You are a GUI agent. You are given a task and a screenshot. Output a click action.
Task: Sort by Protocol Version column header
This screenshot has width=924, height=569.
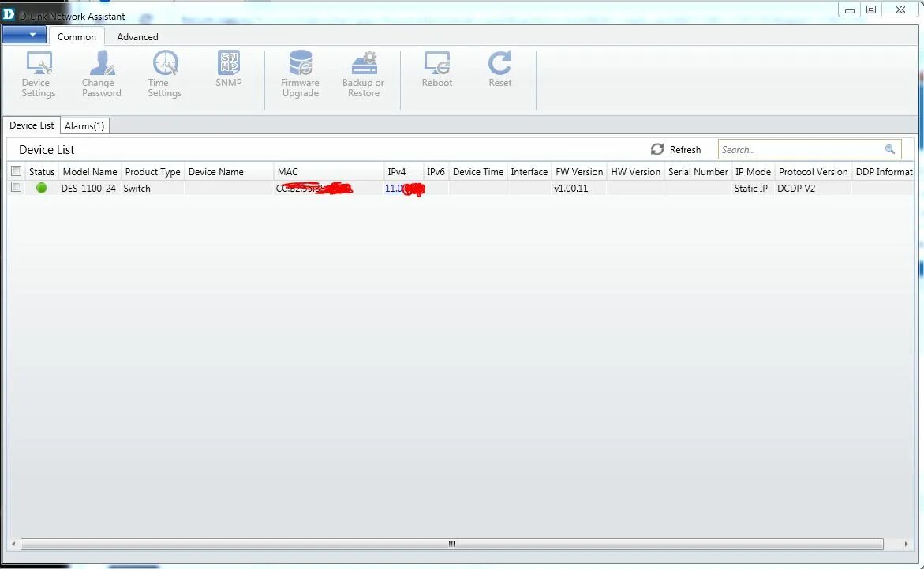click(x=814, y=171)
